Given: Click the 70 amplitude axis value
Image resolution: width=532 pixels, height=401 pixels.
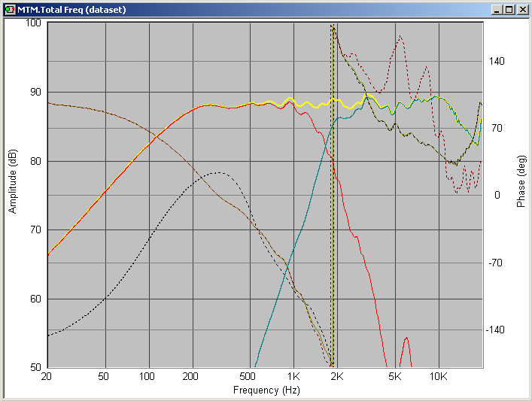Looking at the screenshot, I should click(35, 229).
